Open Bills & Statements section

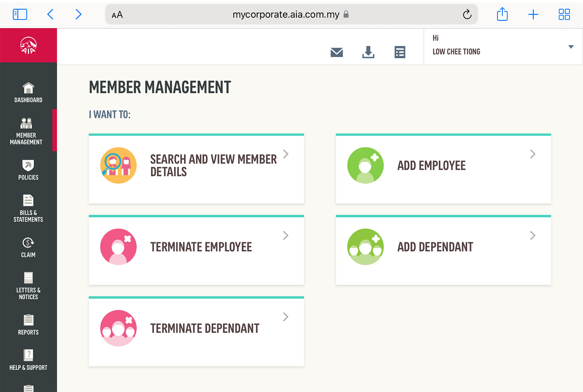pos(28,209)
